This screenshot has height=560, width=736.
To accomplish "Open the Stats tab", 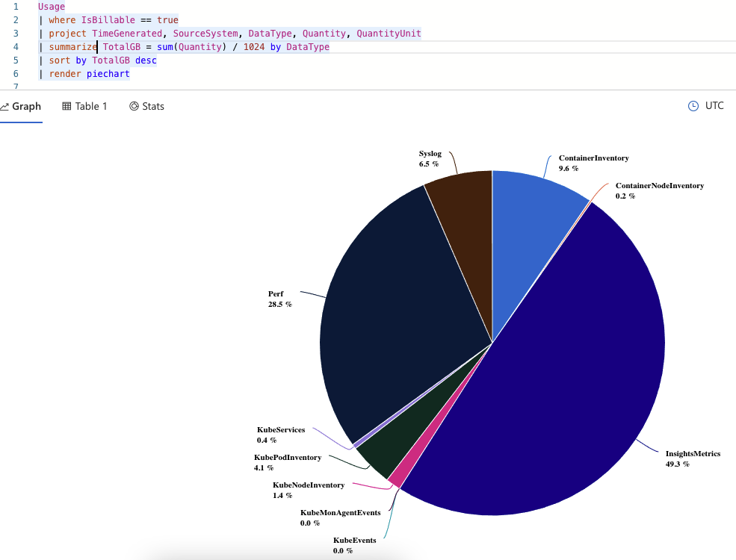I will point(147,106).
